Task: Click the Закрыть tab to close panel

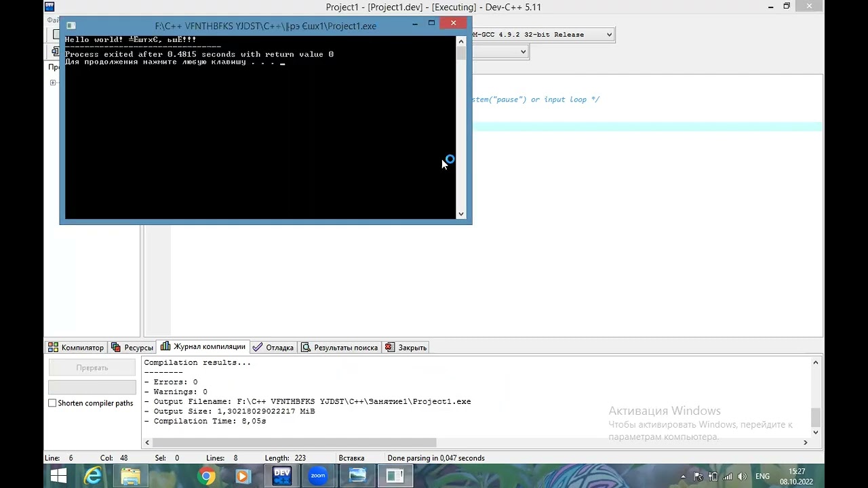Action: [x=406, y=347]
